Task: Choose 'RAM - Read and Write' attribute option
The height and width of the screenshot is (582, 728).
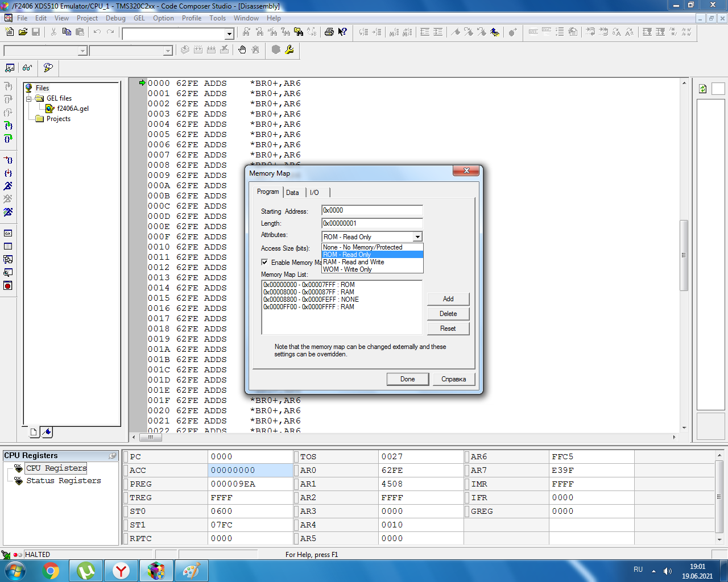Action: click(373, 262)
